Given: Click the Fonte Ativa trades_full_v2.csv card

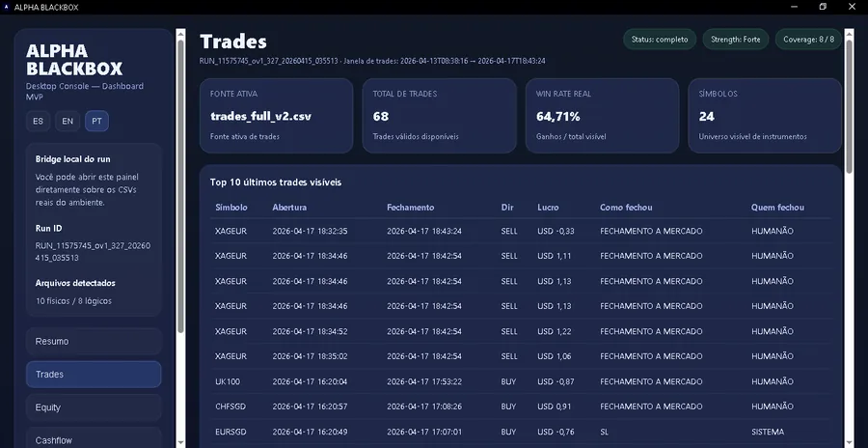Looking at the screenshot, I should [276, 116].
